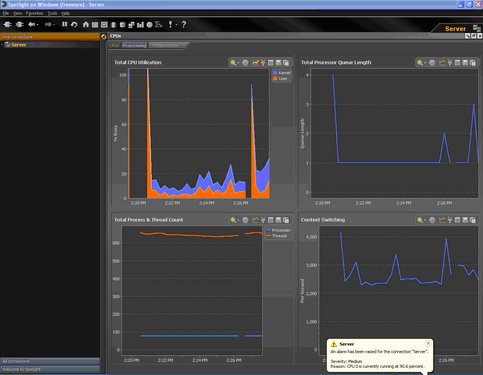Click the round globe toolbar icon
The width and height of the screenshot is (483, 375).
(x=149, y=25)
